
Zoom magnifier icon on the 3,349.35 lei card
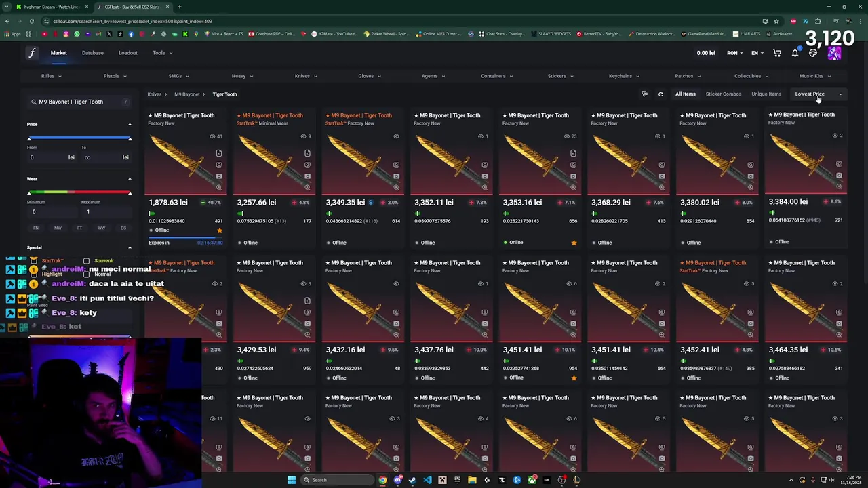(x=396, y=187)
